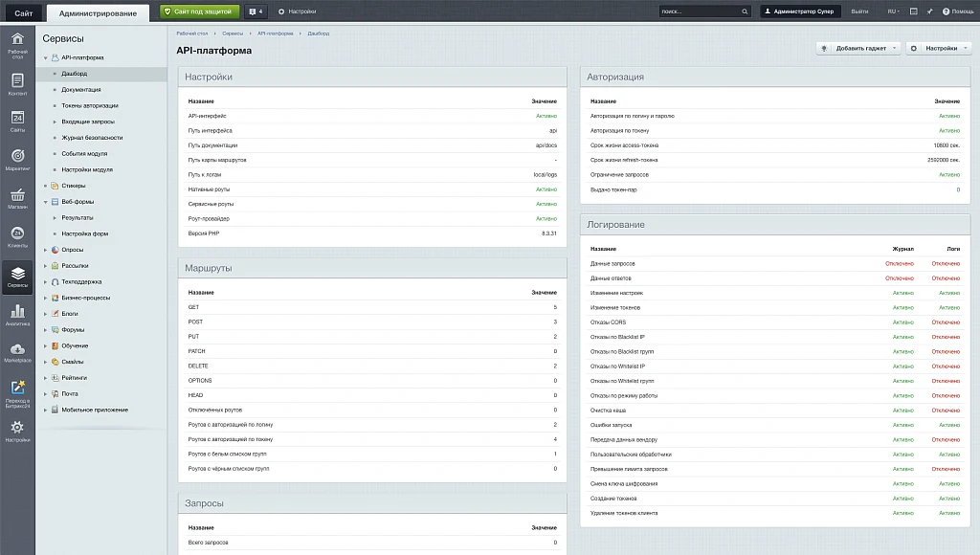Viewport: 980px width, 555px height.
Task: Select the Сервисы sidebar icon
Action: (17, 277)
